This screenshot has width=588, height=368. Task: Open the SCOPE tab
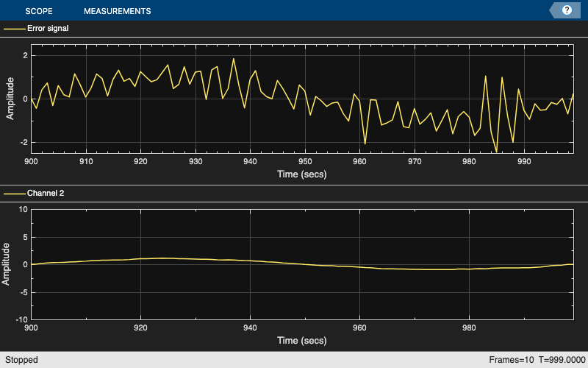(x=39, y=11)
